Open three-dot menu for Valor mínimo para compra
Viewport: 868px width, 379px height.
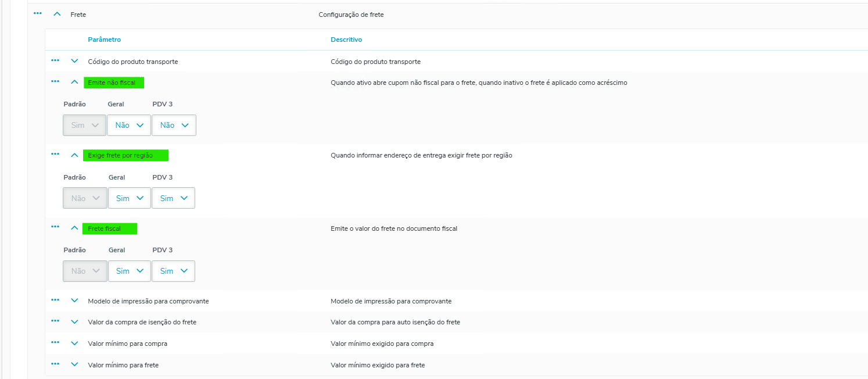(x=55, y=343)
